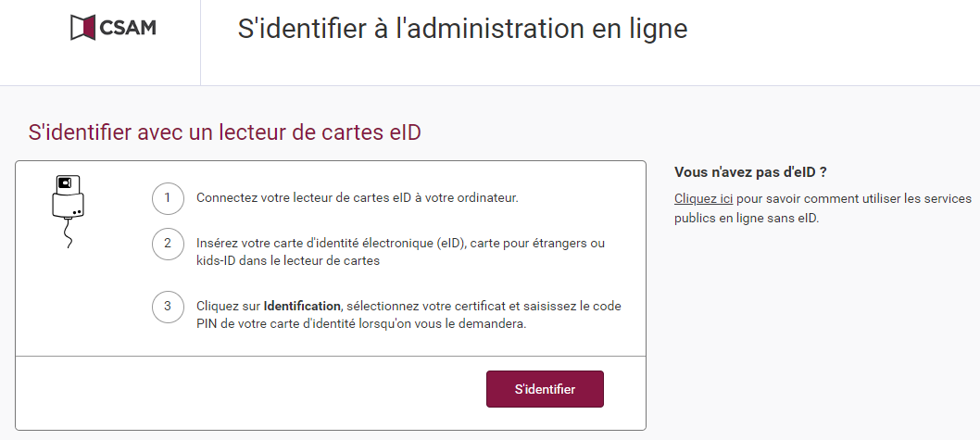This screenshot has width=980, height=440.
Task: Click the step 3 circle number
Action: 168,307
